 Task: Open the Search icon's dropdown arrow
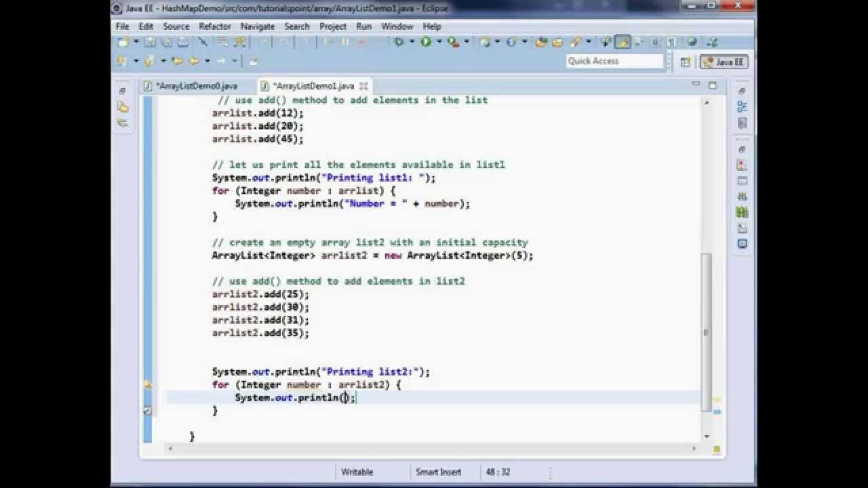(588, 42)
